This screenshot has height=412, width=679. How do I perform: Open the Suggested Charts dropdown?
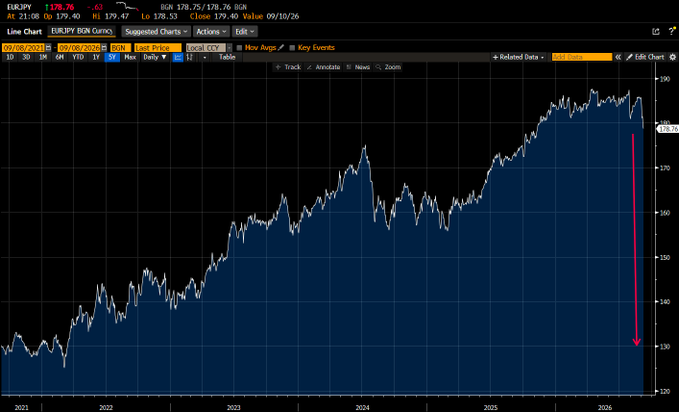pos(156,32)
